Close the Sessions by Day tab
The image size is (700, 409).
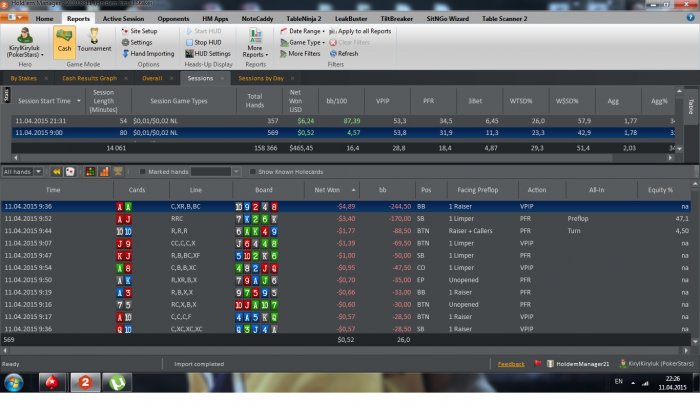click(292, 78)
